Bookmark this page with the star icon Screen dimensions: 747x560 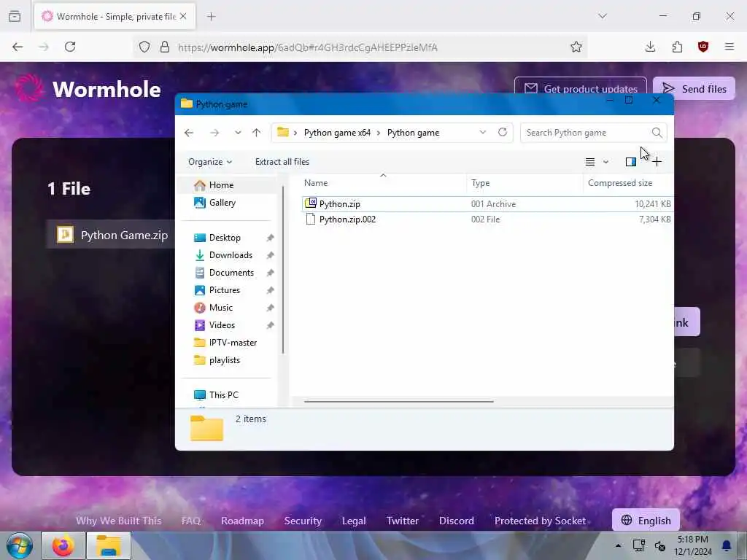click(576, 47)
